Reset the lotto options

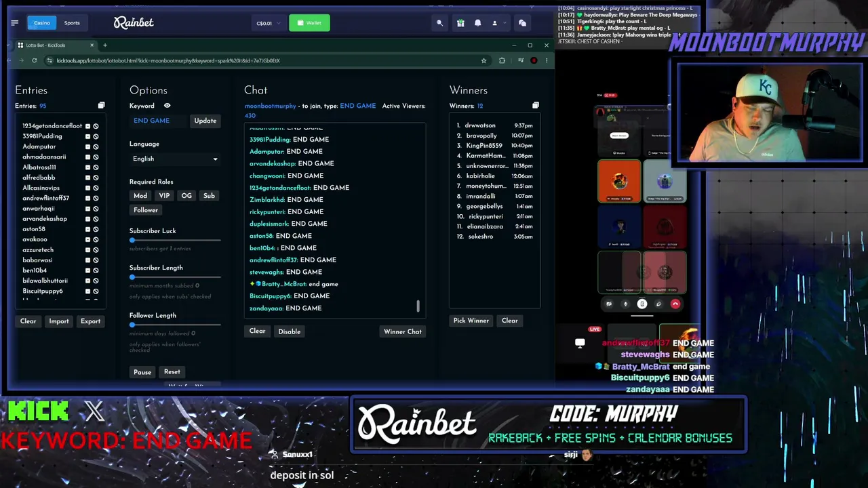(x=172, y=372)
